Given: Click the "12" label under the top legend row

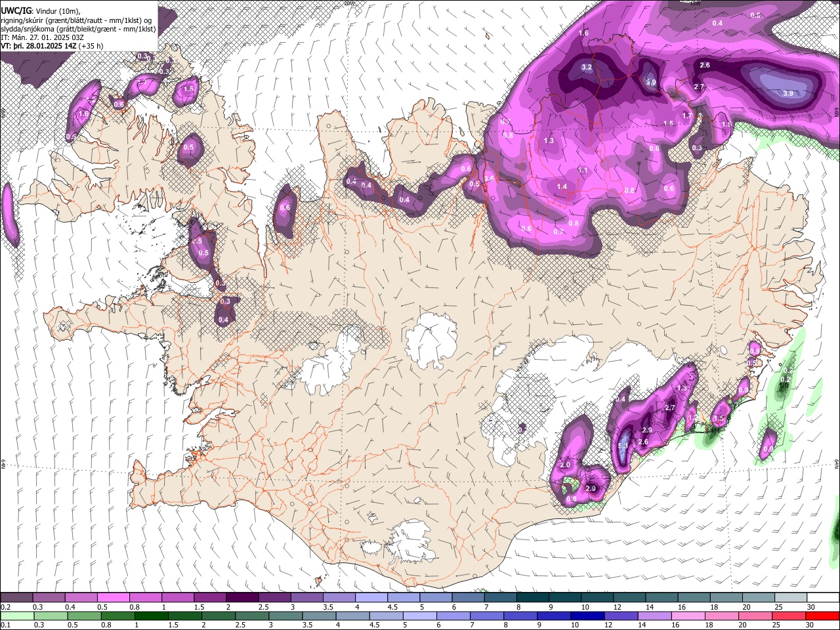Looking at the screenshot, I should click(618, 607).
